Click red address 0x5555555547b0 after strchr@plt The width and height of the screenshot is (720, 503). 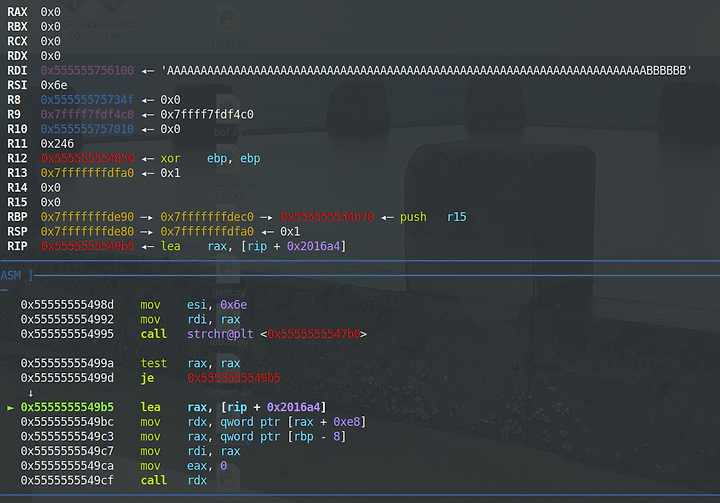pyautogui.click(x=314, y=334)
